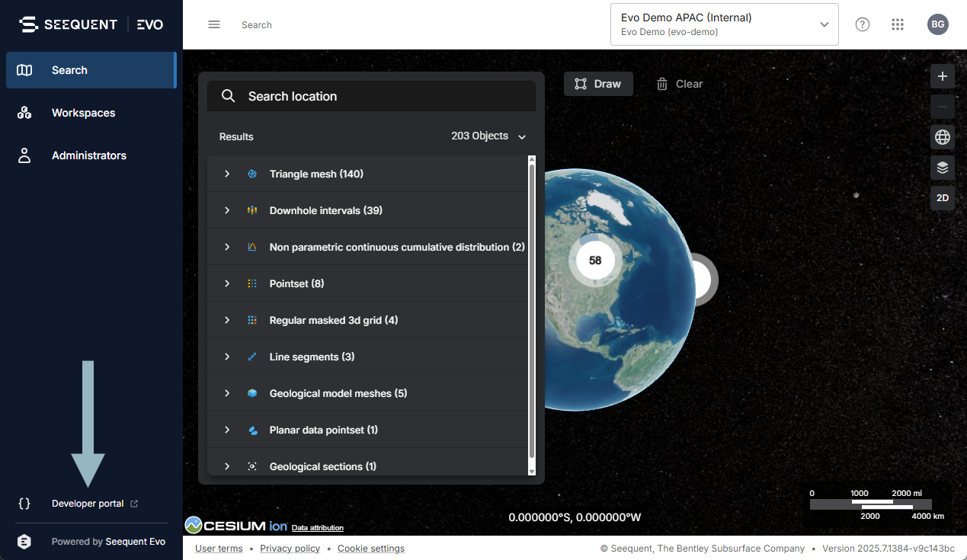Click the top bar Search field

click(x=257, y=25)
